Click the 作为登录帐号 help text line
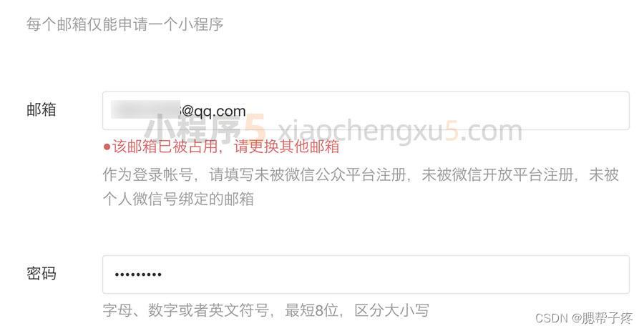 [361, 174]
